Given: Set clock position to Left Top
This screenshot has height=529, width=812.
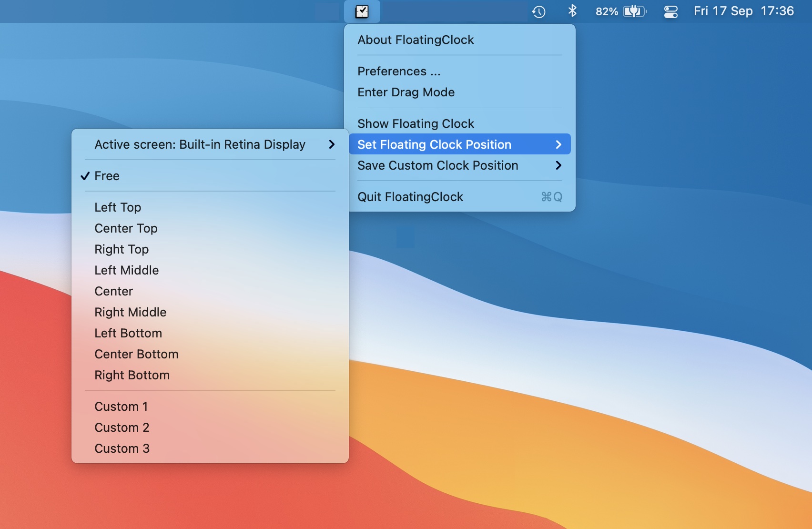Looking at the screenshot, I should pyautogui.click(x=118, y=207).
